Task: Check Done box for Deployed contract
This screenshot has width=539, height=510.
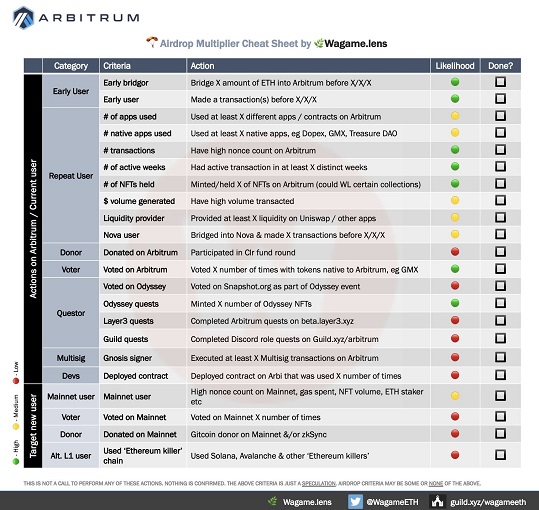Action: pyautogui.click(x=500, y=375)
